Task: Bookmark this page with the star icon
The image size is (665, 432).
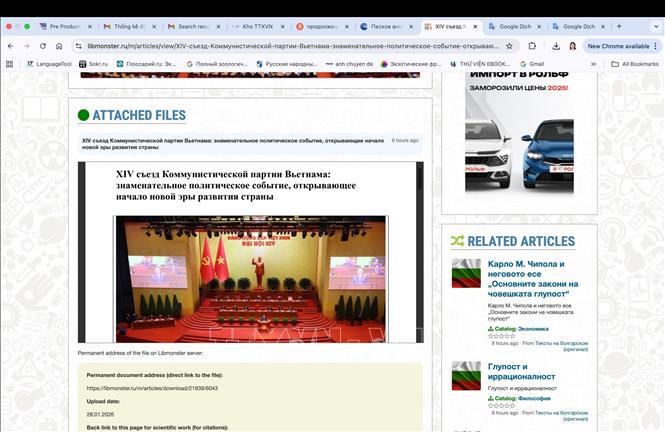Action: click(x=509, y=46)
